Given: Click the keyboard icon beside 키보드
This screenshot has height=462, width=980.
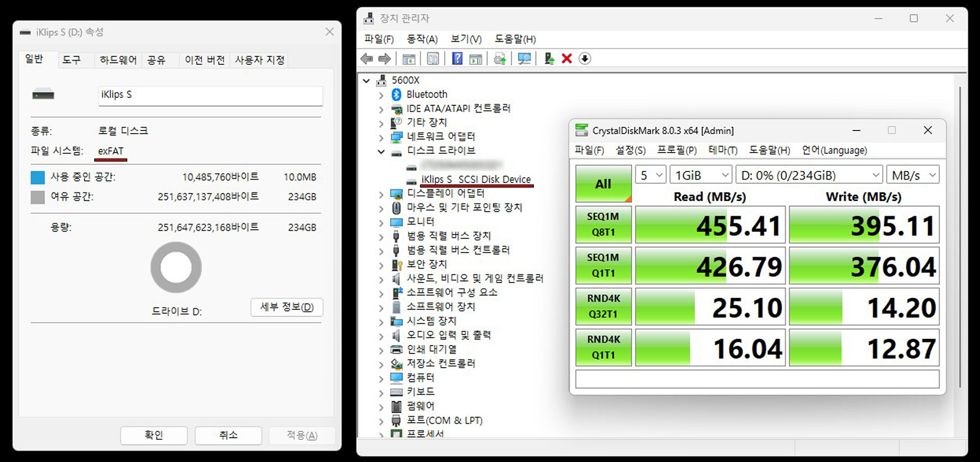Looking at the screenshot, I should click(x=396, y=392).
